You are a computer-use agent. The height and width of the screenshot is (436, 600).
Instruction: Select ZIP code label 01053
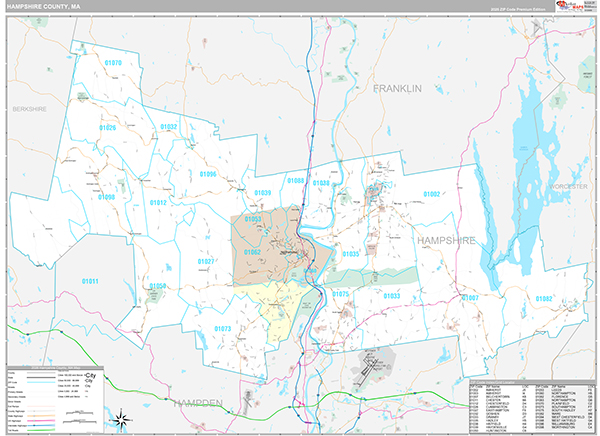(253, 219)
